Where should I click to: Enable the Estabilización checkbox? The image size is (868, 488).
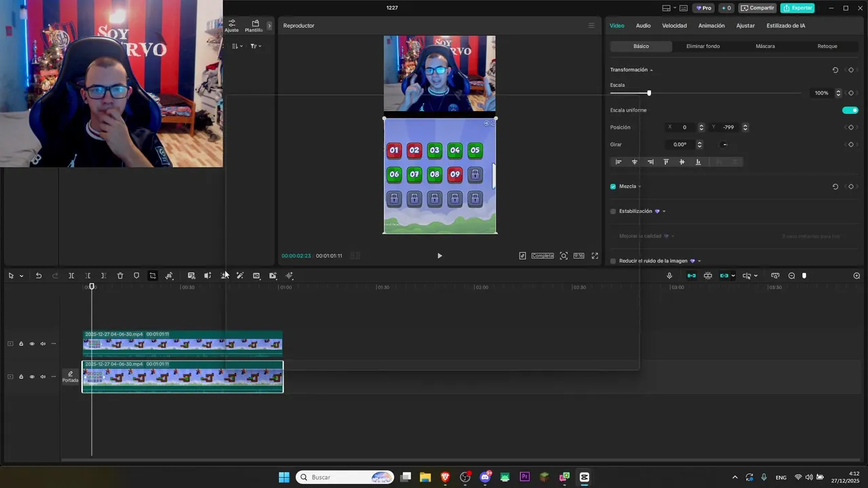click(613, 211)
